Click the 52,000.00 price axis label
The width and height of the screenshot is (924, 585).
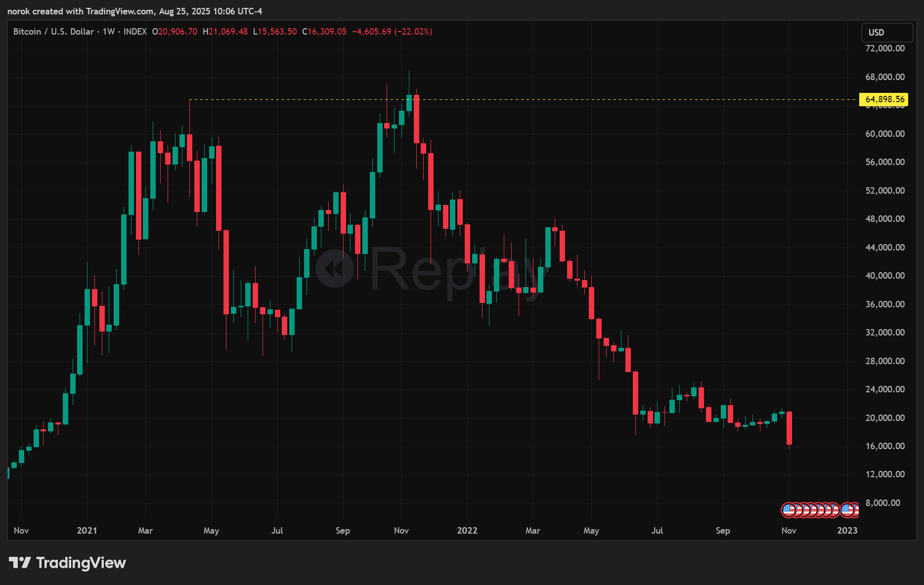(x=885, y=191)
